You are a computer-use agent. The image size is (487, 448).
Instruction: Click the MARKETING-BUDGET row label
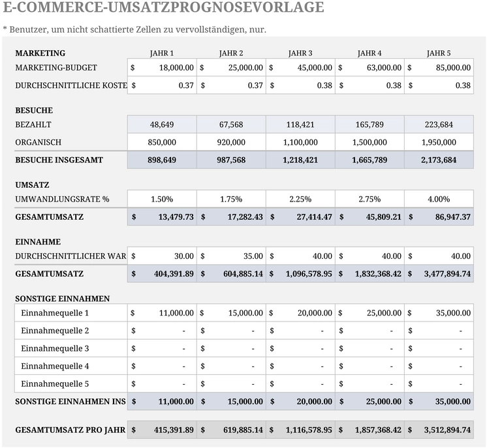tap(56, 68)
